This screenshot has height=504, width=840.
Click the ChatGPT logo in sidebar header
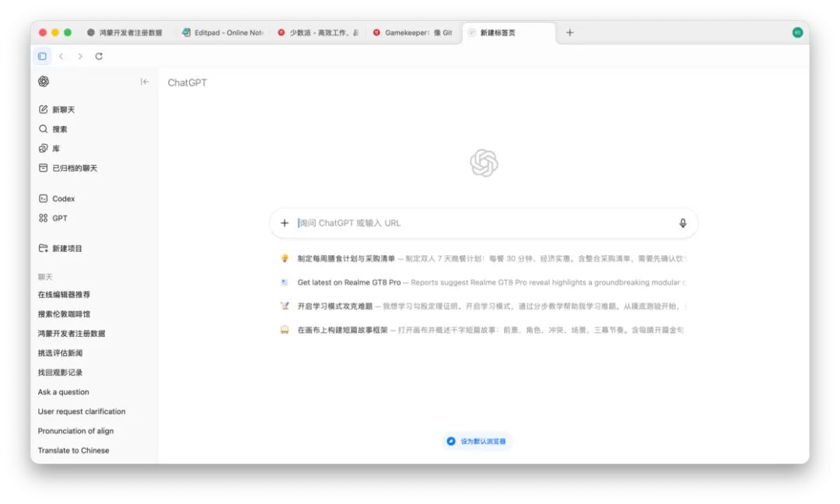tap(44, 82)
